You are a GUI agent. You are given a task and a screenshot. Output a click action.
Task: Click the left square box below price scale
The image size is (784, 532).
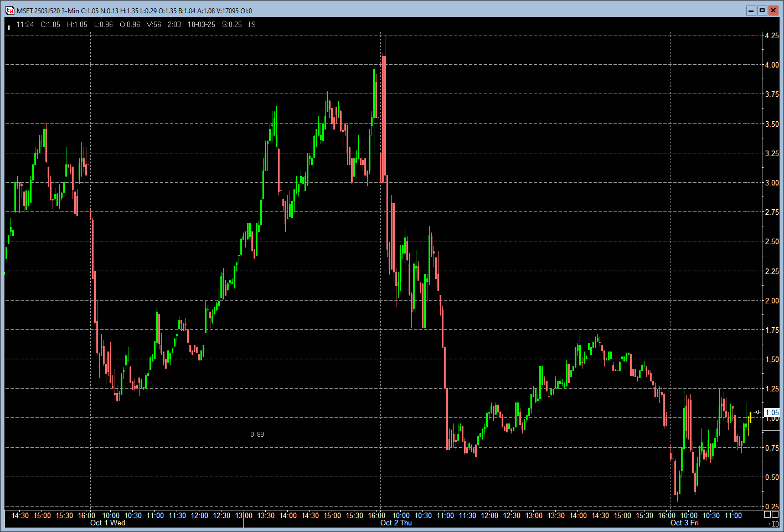click(767, 514)
